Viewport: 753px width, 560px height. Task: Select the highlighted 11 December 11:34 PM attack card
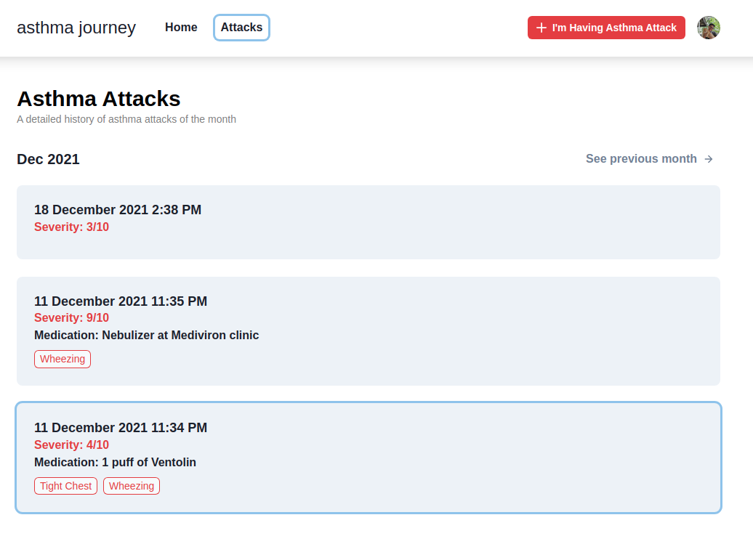pos(369,458)
